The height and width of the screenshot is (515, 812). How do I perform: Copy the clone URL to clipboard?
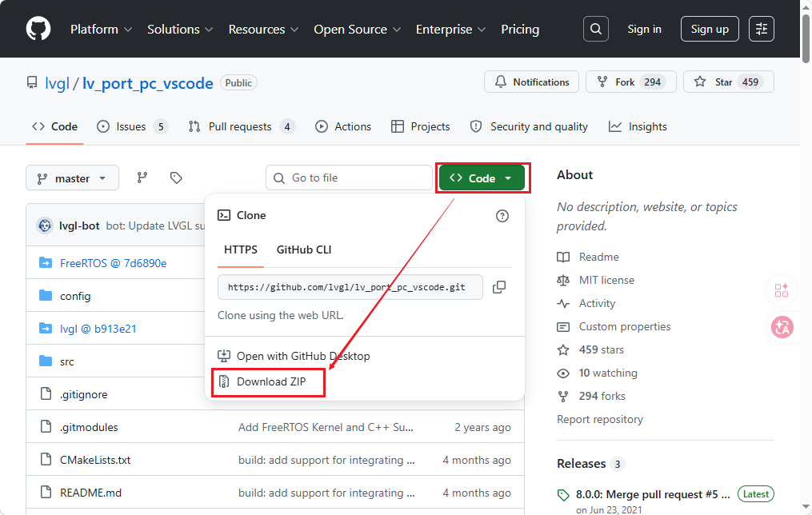[x=499, y=287]
